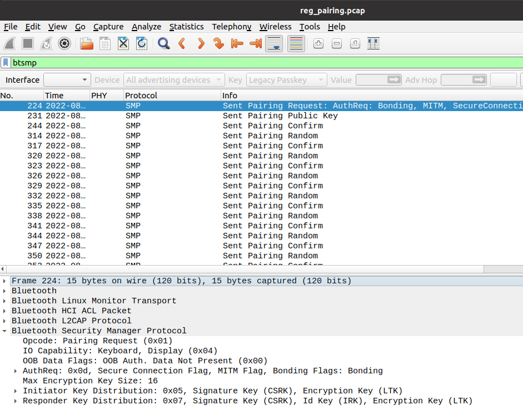Click the resize columns icon

coord(373,43)
